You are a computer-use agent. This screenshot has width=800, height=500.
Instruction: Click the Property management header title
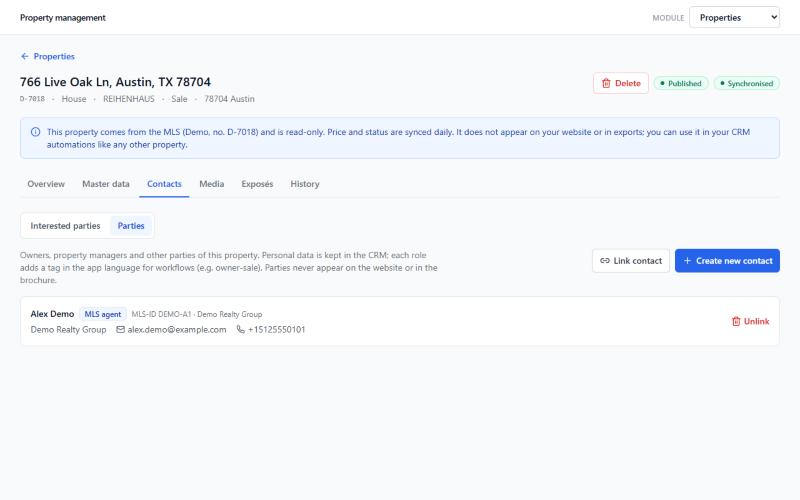[x=63, y=17]
